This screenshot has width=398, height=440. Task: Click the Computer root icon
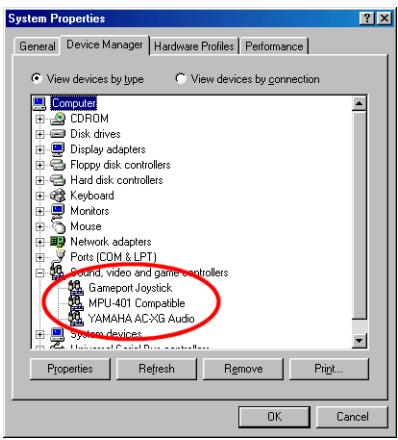coord(39,103)
